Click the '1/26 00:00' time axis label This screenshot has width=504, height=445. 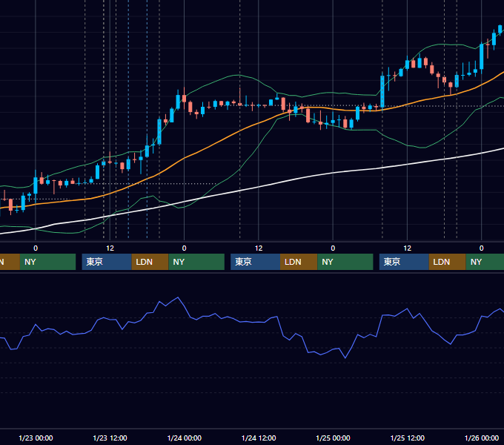[x=482, y=438]
